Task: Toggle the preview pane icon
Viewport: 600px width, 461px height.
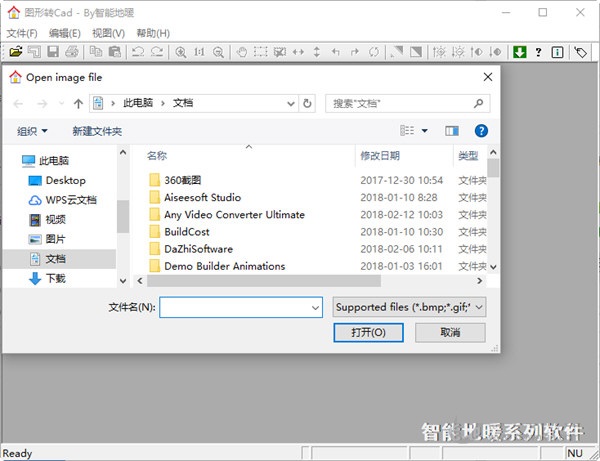Action: pyautogui.click(x=452, y=131)
